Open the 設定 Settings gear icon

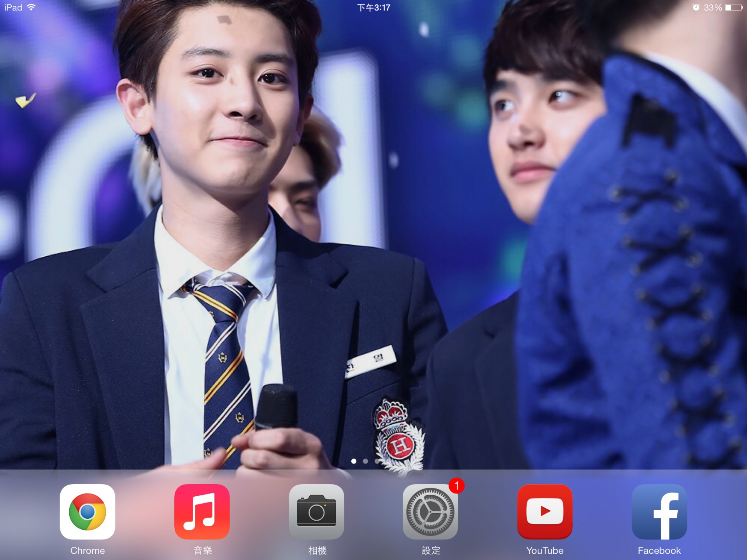click(x=430, y=511)
